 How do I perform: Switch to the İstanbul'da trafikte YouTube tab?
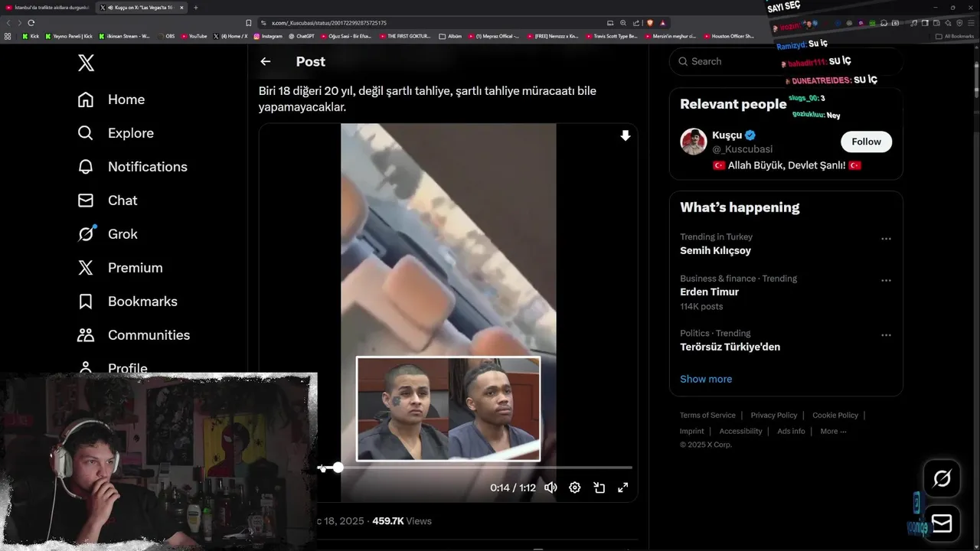coord(47,8)
